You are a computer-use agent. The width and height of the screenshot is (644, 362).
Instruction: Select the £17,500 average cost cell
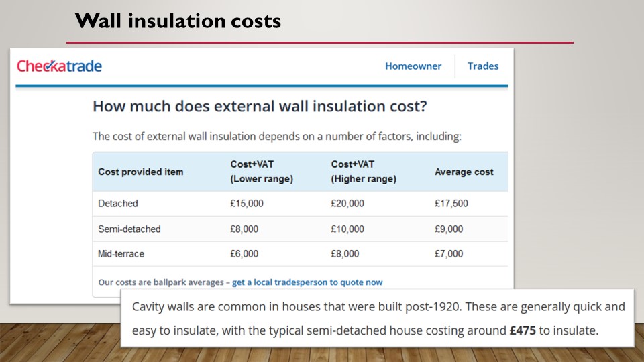pos(451,204)
